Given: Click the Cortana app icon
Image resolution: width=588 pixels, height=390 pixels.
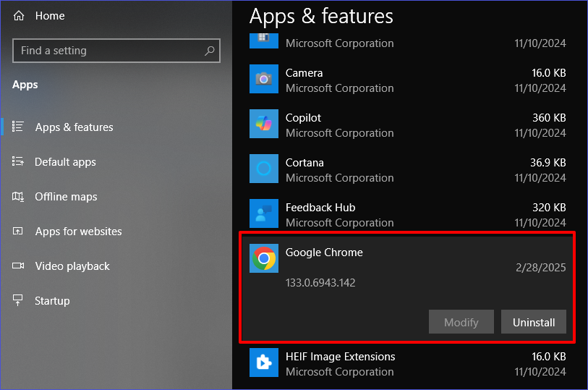Looking at the screenshot, I should [x=264, y=169].
